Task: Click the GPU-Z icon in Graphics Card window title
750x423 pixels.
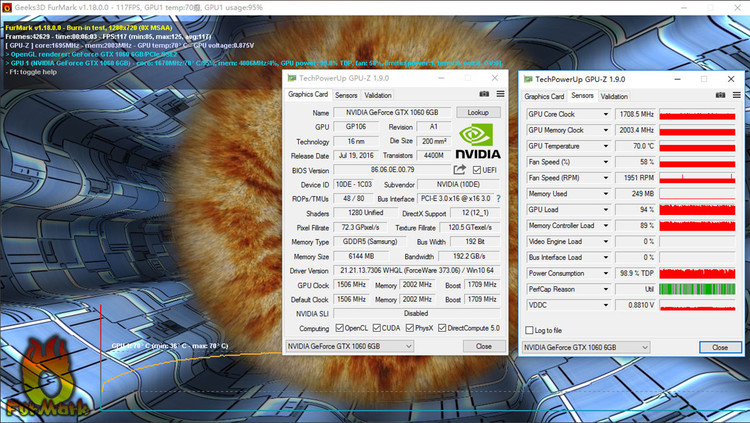Action: (x=292, y=78)
